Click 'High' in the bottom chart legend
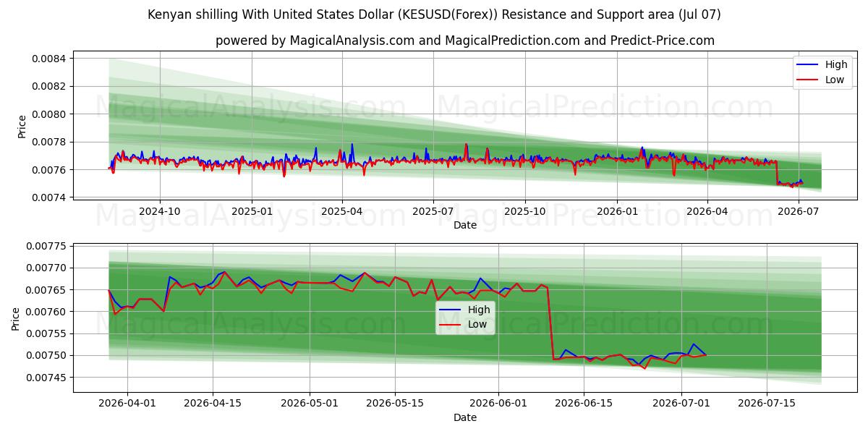 coord(479,310)
